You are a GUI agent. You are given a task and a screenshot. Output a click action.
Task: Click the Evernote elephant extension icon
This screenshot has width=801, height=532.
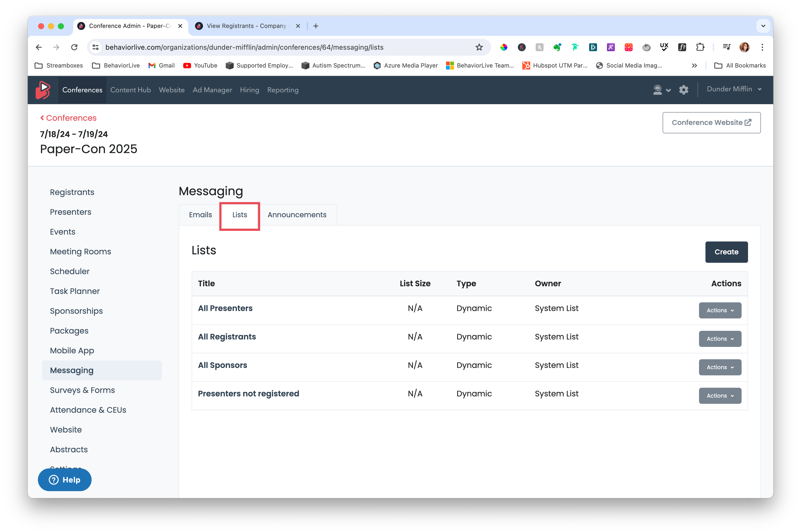click(557, 47)
